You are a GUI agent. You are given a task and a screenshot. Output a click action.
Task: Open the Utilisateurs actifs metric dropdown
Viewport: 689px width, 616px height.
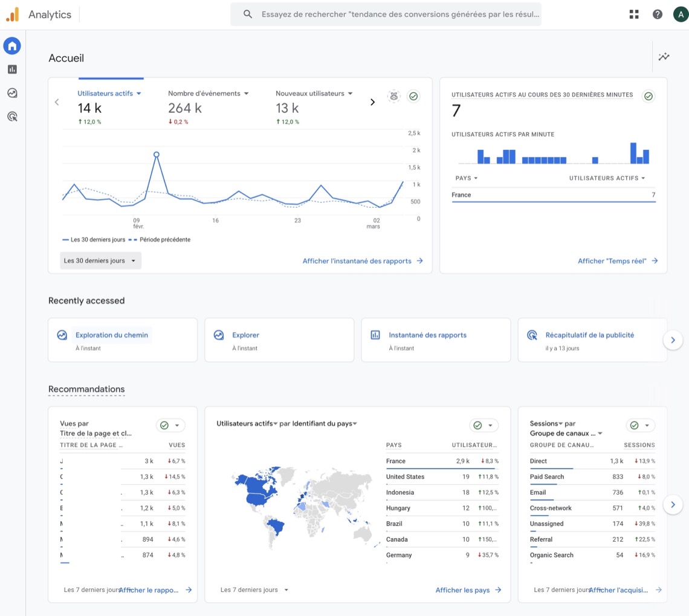coord(139,93)
